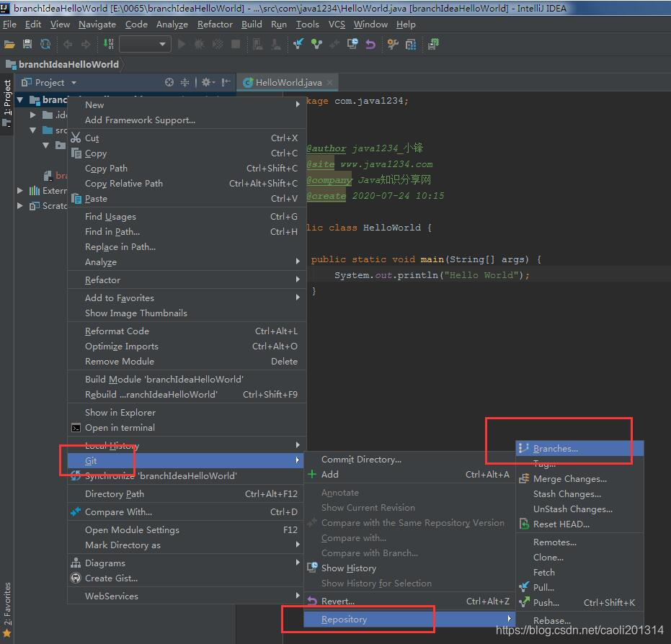
Task: Click the Scroll from Source target icon
Action: (x=169, y=82)
